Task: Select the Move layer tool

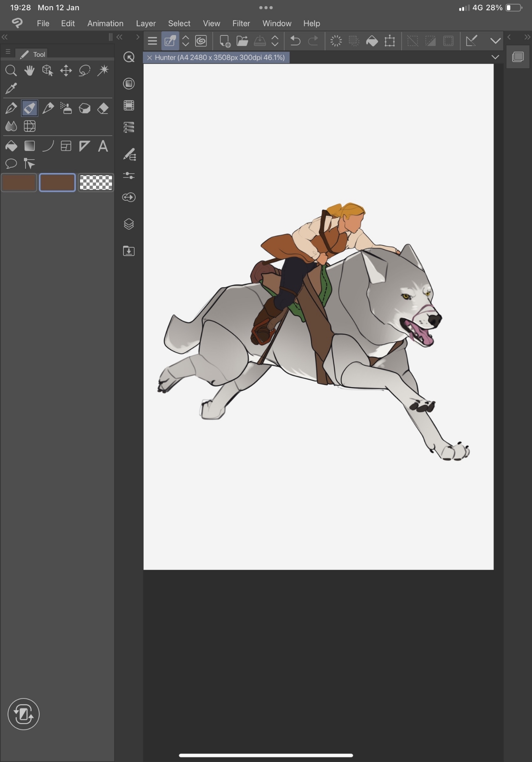Action: pos(66,70)
